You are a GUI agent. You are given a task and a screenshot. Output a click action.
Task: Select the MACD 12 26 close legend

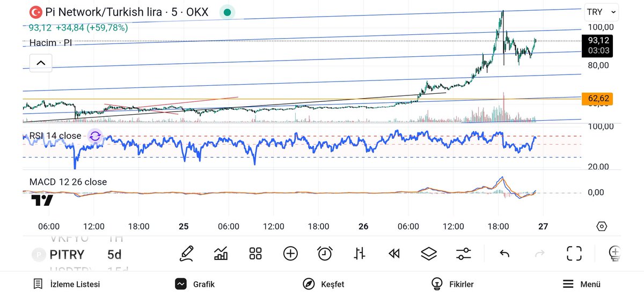[68, 182]
